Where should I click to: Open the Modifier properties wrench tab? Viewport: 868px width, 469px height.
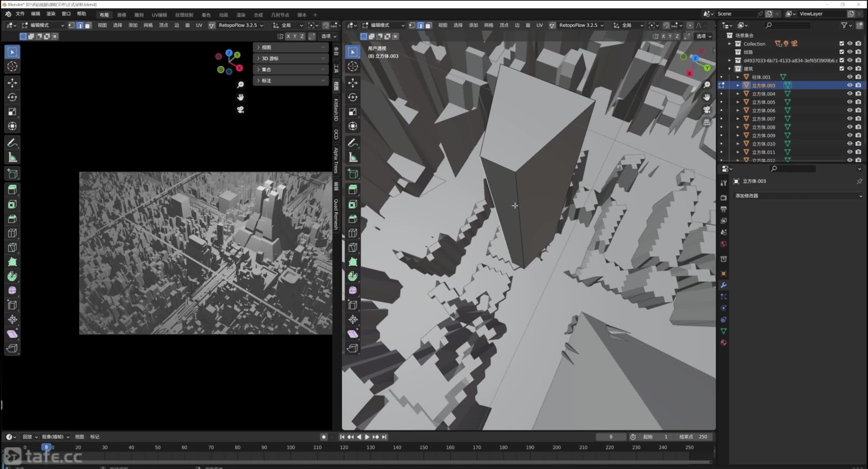(x=724, y=285)
